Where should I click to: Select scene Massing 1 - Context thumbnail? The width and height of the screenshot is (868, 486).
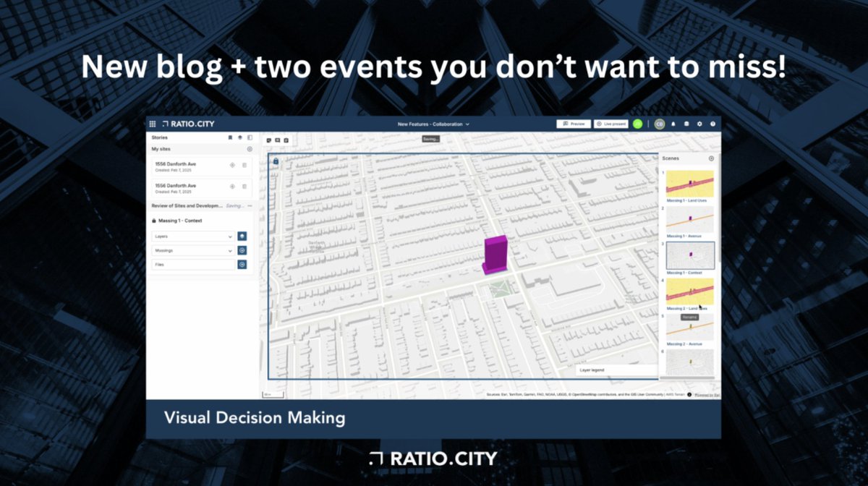tap(690, 255)
